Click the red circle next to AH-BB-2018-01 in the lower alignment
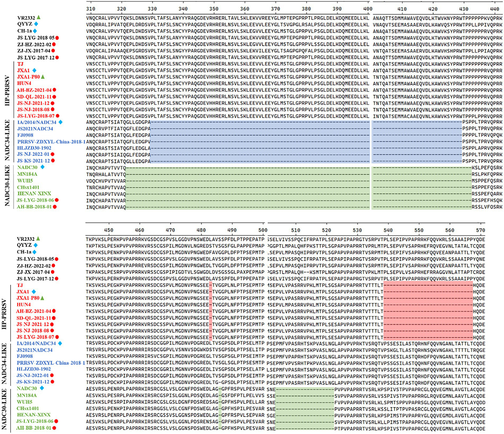The image size is (504, 434). (54, 428)
